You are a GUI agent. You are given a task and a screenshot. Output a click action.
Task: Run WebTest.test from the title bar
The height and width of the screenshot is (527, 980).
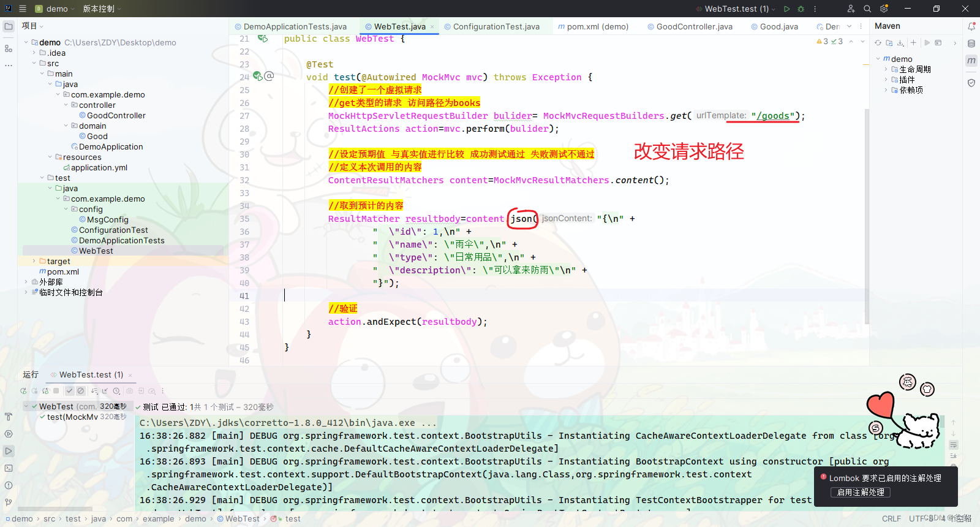point(787,9)
